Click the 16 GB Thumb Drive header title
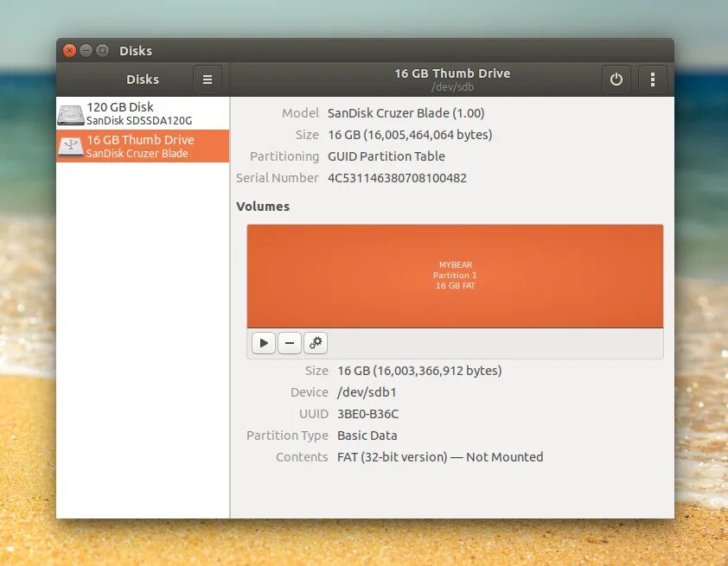The image size is (728, 566). click(x=453, y=73)
